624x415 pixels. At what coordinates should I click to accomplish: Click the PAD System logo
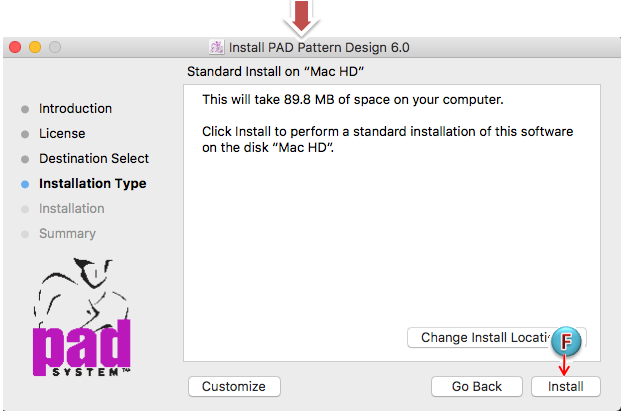(x=82, y=317)
